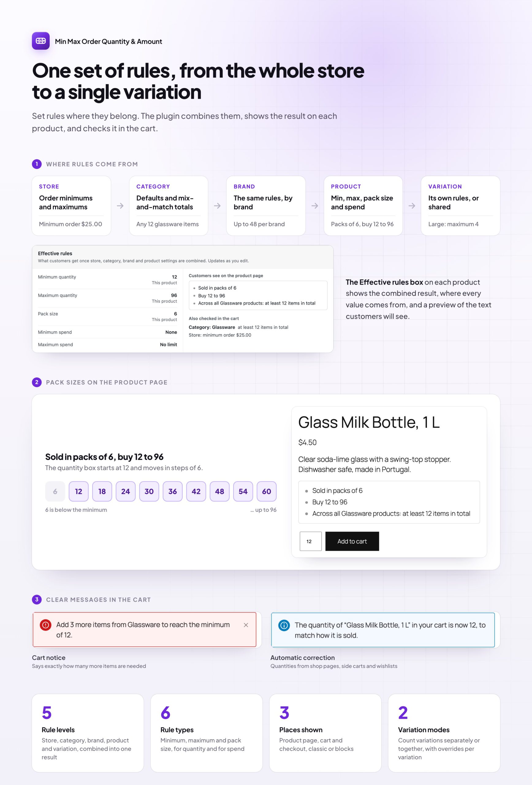Click the 5 Rule levels stat card
This screenshot has height=785, width=532.
[88, 733]
